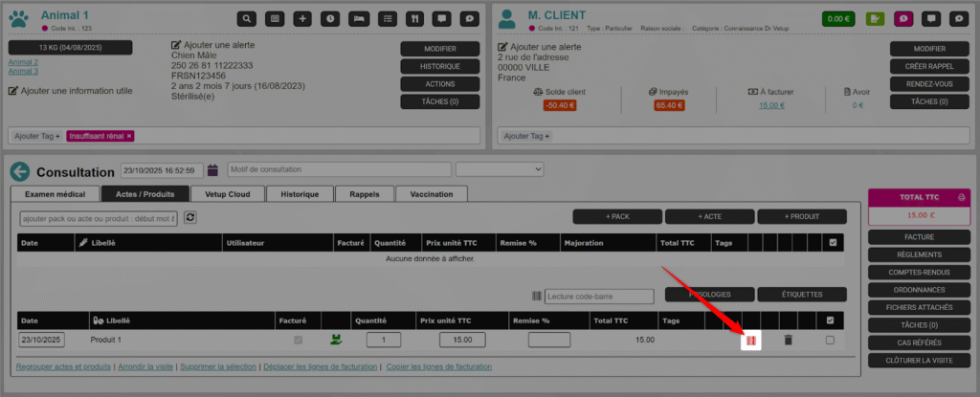980x397 pixels.
Task: Switch to the Examen médical tab
Action: [x=55, y=193]
